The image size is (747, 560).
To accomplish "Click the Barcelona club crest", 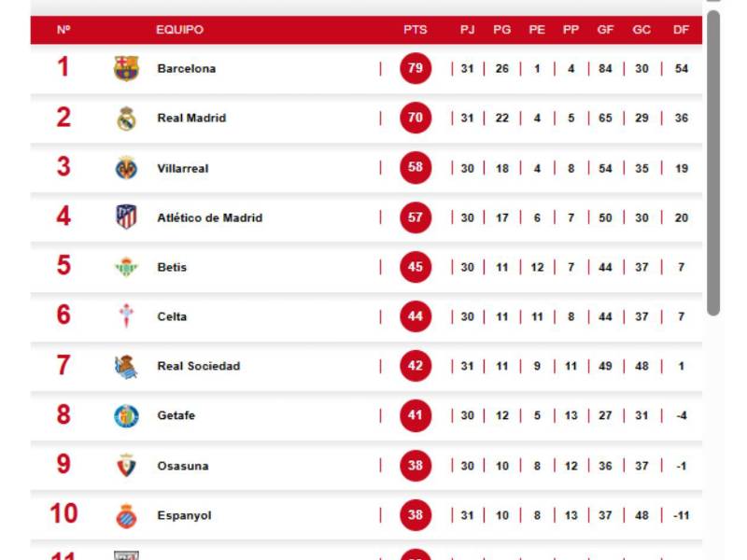I will 128,68.
